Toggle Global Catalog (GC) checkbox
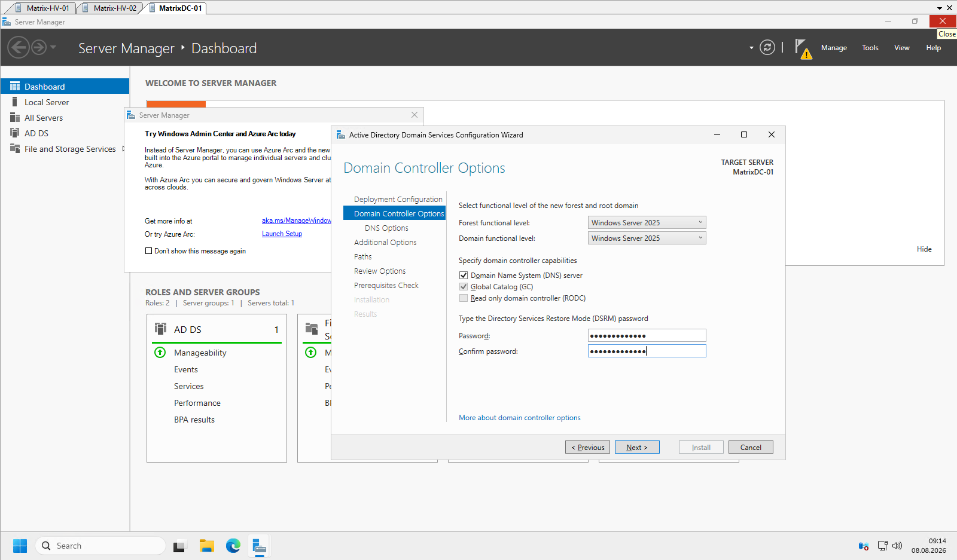The width and height of the screenshot is (957, 560). tap(464, 287)
